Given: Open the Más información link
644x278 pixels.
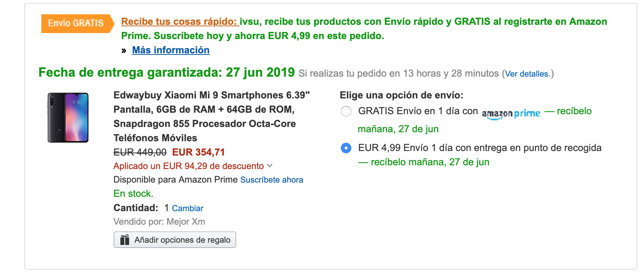Looking at the screenshot, I should point(171,50).
